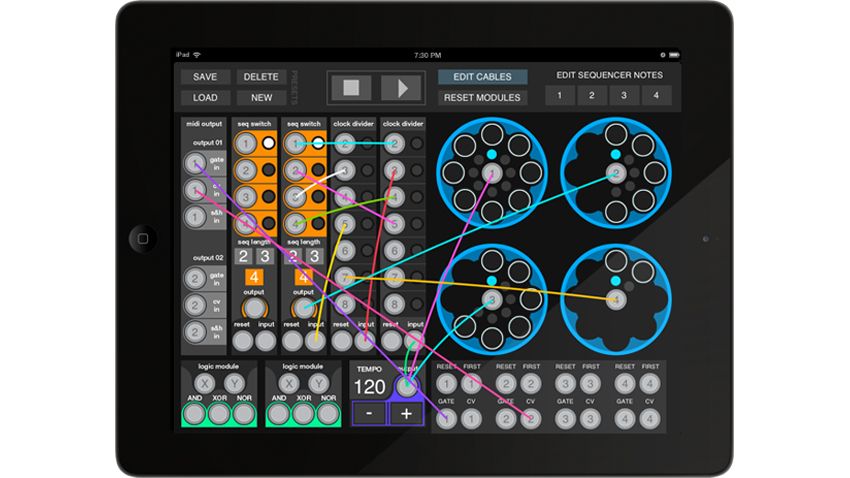Tap the sequencer 3 FIRST jack
This screenshot has height=478, width=850.
(590, 384)
